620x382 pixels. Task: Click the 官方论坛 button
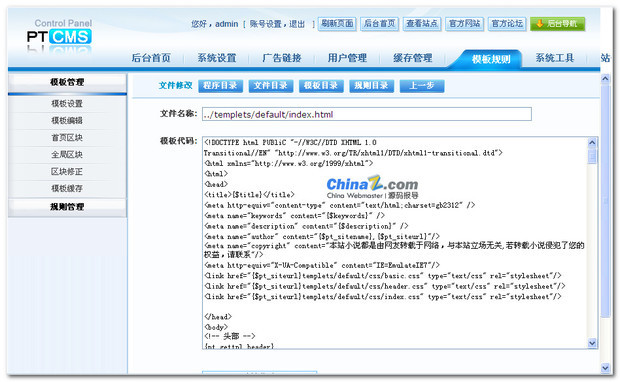[x=507, y=24]
